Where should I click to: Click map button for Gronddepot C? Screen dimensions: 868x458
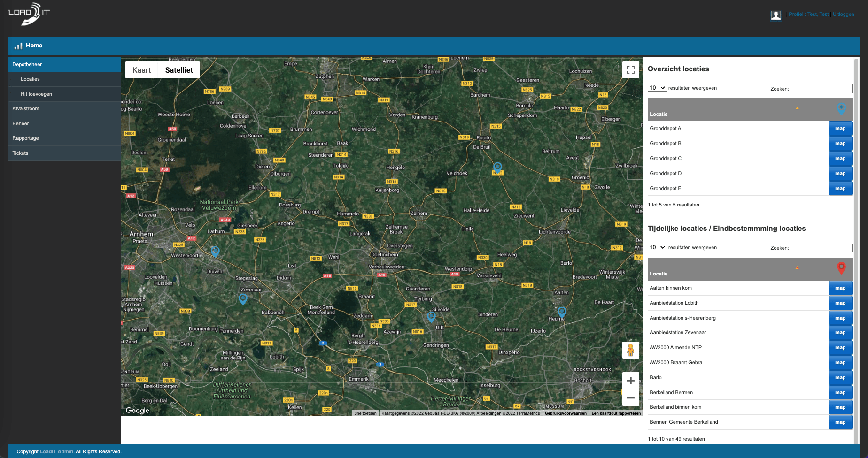pyautogui.click(x=840, y=159)
